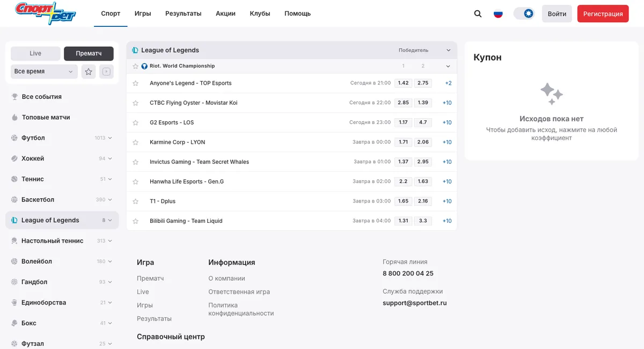644x349 pixels.
Task: Click the Sportbet logo
Action: click(x=45, y=13)
